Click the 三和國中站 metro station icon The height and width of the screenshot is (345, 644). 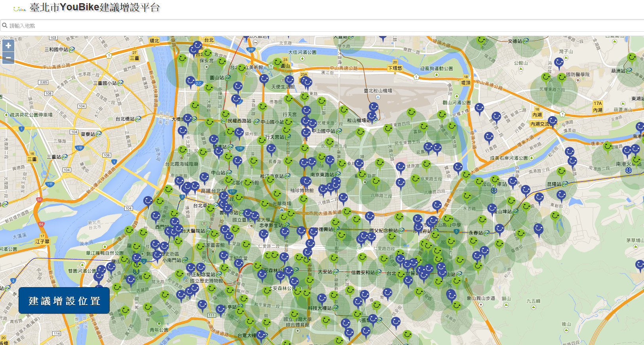[72, 50]
